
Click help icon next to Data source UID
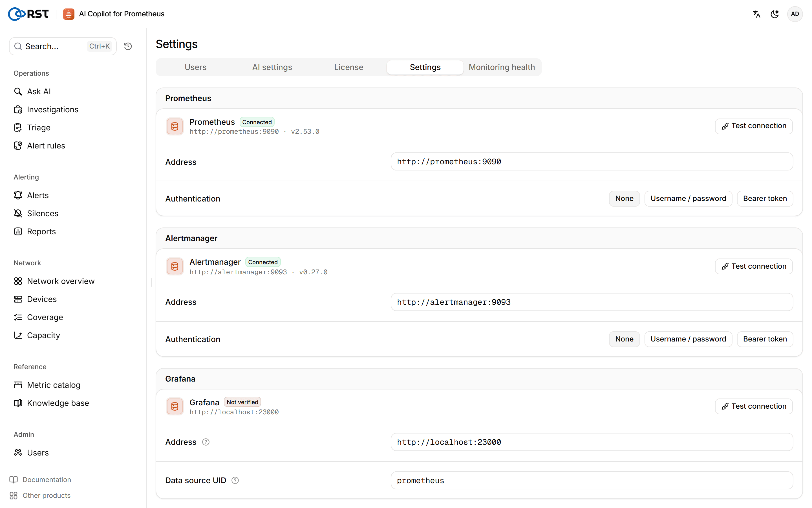[235, 480]
